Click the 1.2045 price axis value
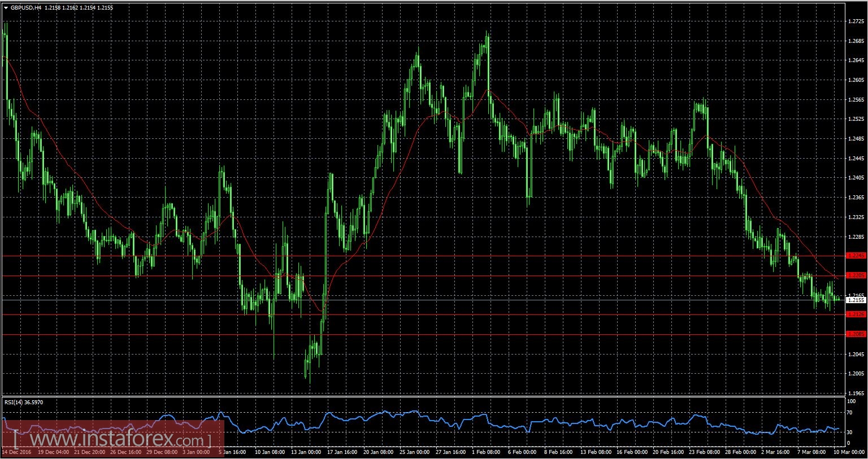The image size is (868, 459). click(857, 355)
